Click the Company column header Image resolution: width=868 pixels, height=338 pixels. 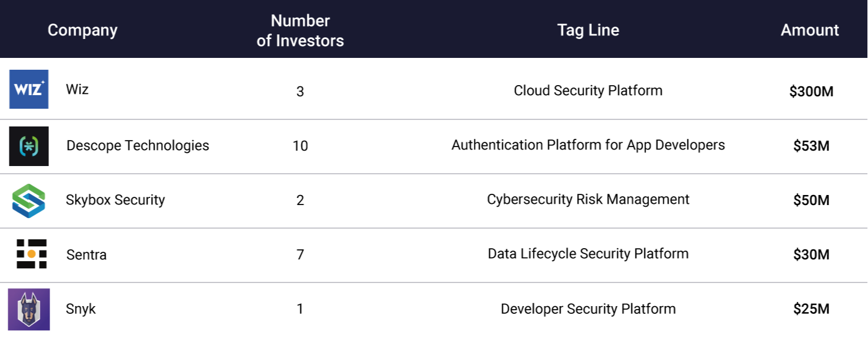coord(83,30)
